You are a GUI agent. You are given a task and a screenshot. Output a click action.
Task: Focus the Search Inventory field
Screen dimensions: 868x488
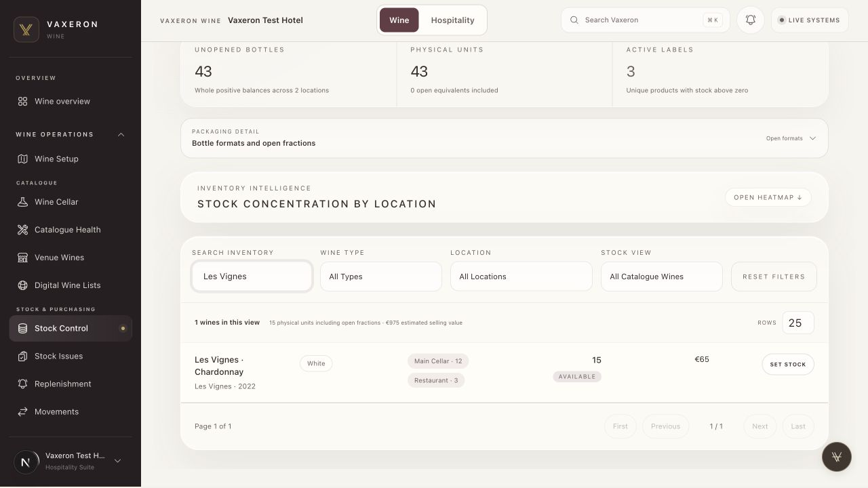(252, 277)
